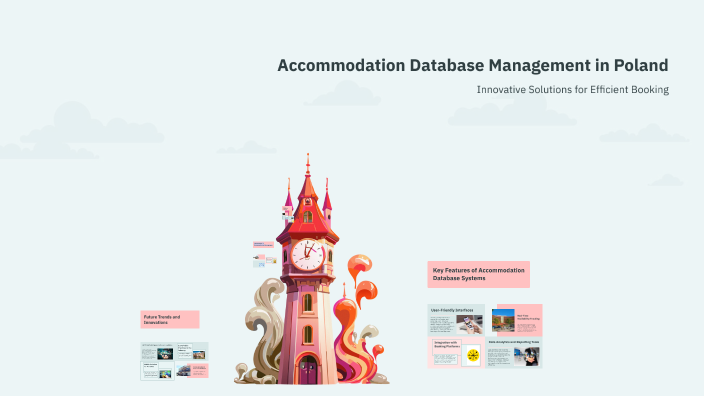Open the bottom-left slide under Future Trends
Viewport: 704px width, 396px height.
[x=157, y=371]
